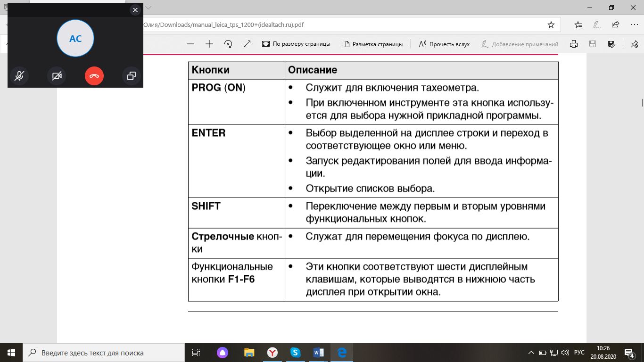
Task: Start Прочесть вслух read aloud
Action: coord(444,44)
